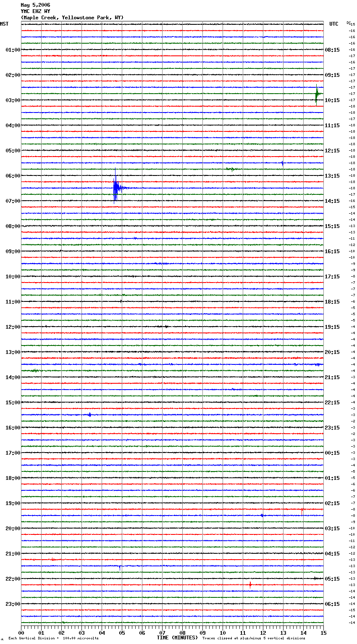
Task: Click the 'TIME (MINUTES)' axis title
Action: point(177,638)
